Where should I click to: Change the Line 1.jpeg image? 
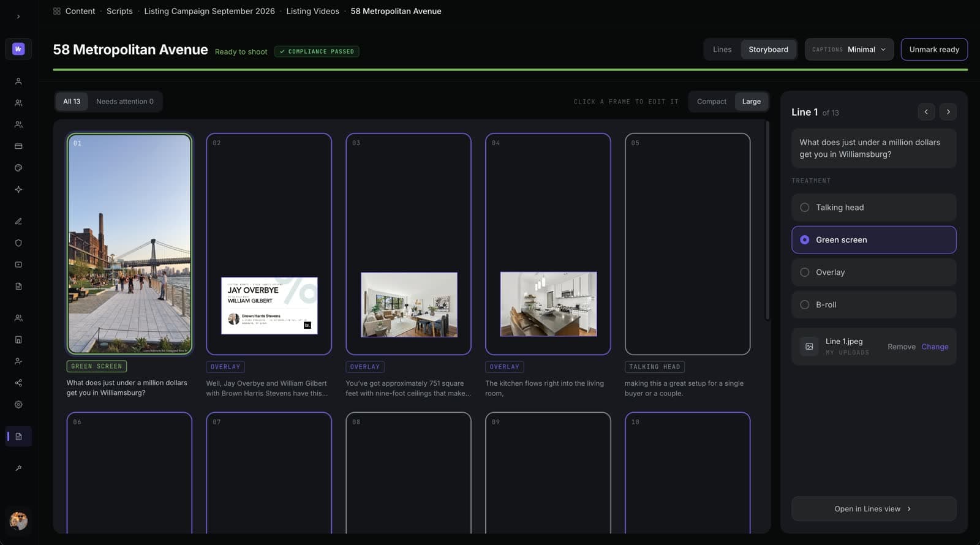click(x=935, y=347)
